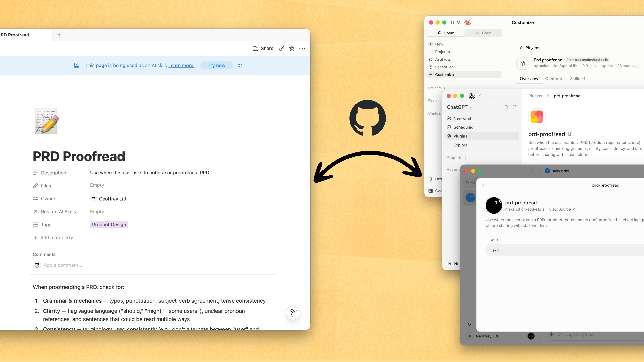This screenshot has height=362, width=644.
Task: Open the Skills tab in Claude plugin page
Action: [x=577, y=79]
